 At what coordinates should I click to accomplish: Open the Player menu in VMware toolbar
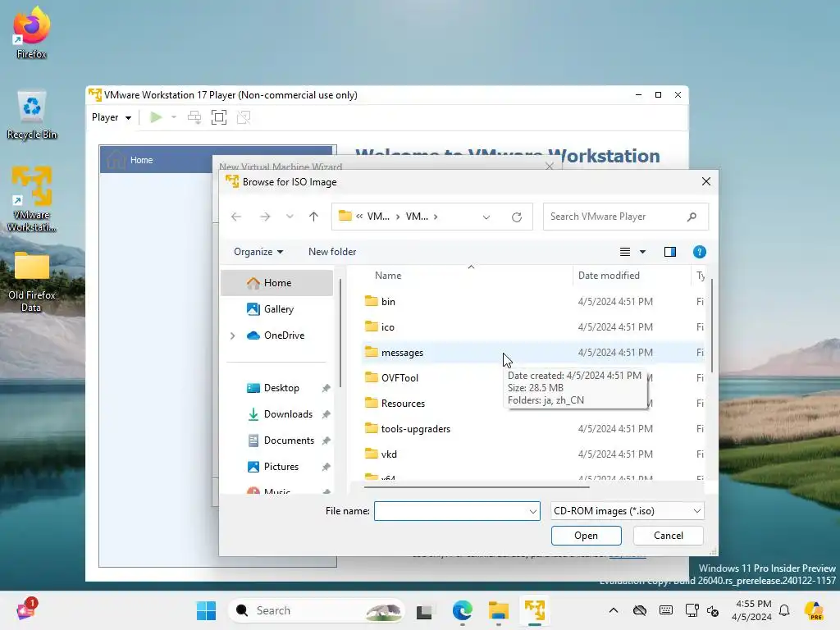click(x=112, y=117)
